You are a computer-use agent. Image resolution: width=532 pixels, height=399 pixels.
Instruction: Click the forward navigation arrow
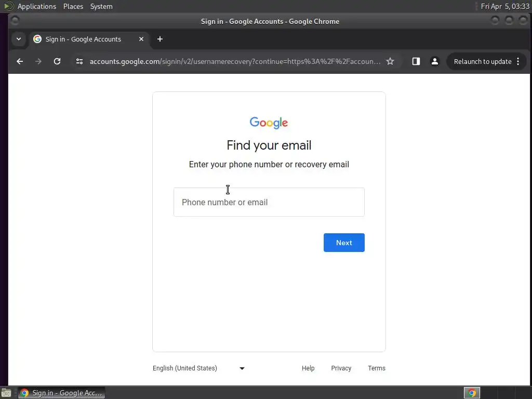(38, 61)
